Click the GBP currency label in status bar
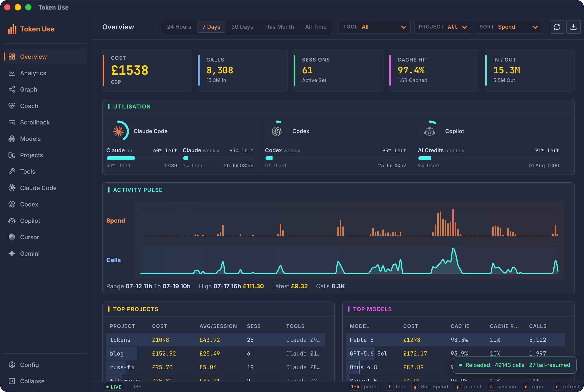This screenshot has width=584, height=392. [137, 387]
